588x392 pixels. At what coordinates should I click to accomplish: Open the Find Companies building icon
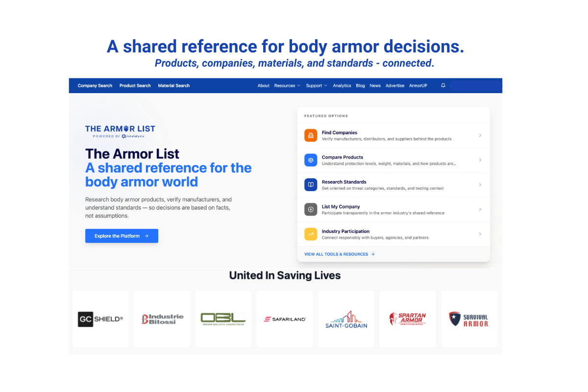tap(311, 135)
